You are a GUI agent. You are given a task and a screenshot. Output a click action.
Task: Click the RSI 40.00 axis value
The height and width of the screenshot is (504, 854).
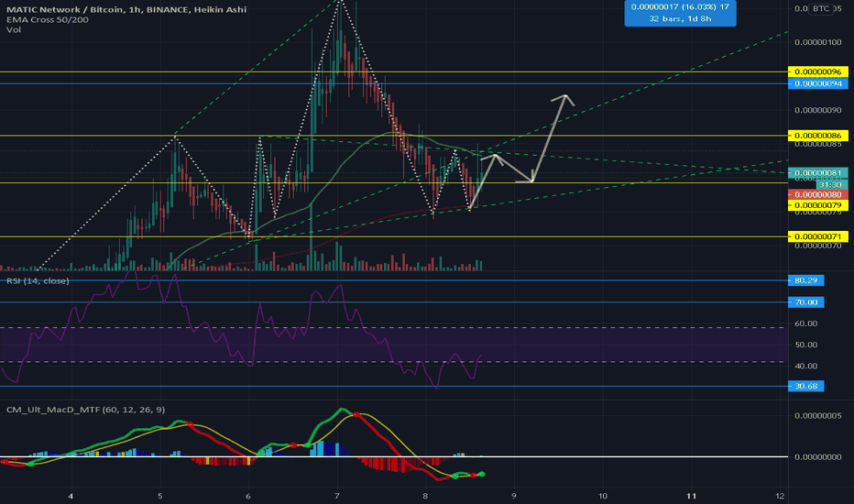point(806,366)
